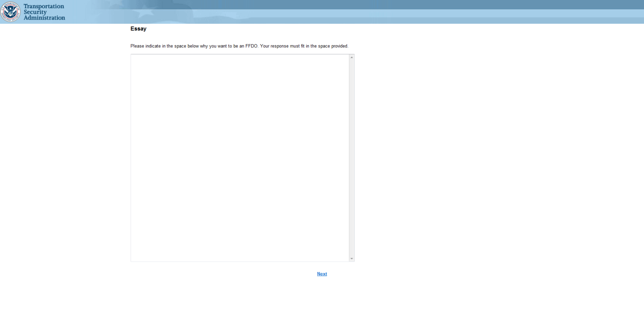Click the word Transportation in the header
This screenshot has width=644, height=326.
pos(44,6)
